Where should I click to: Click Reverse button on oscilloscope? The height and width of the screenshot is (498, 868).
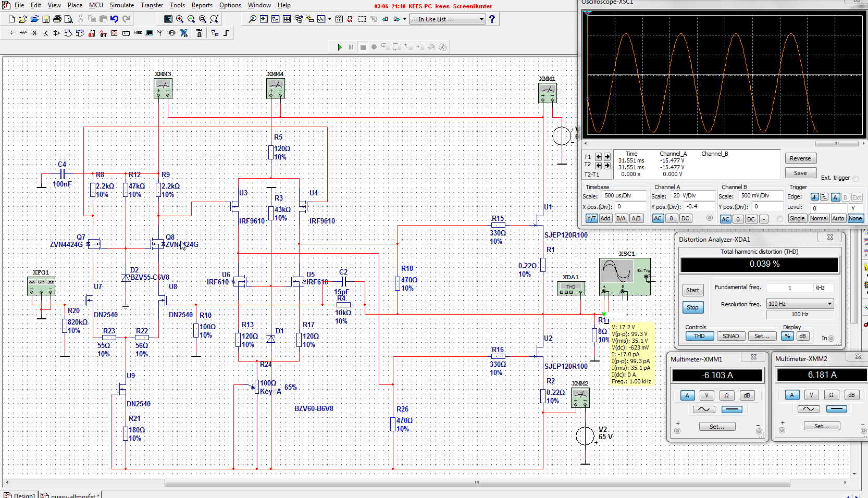(x=800, y=158)
